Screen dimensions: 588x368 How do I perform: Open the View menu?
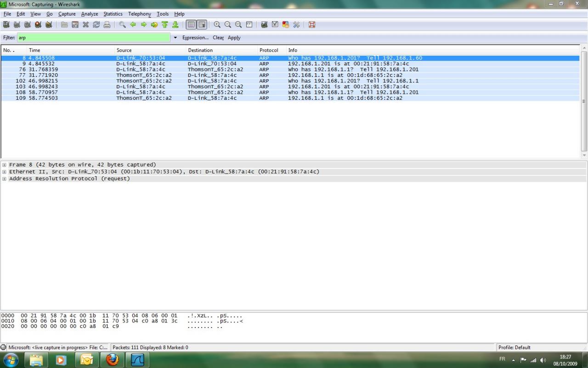coord(35,14)
